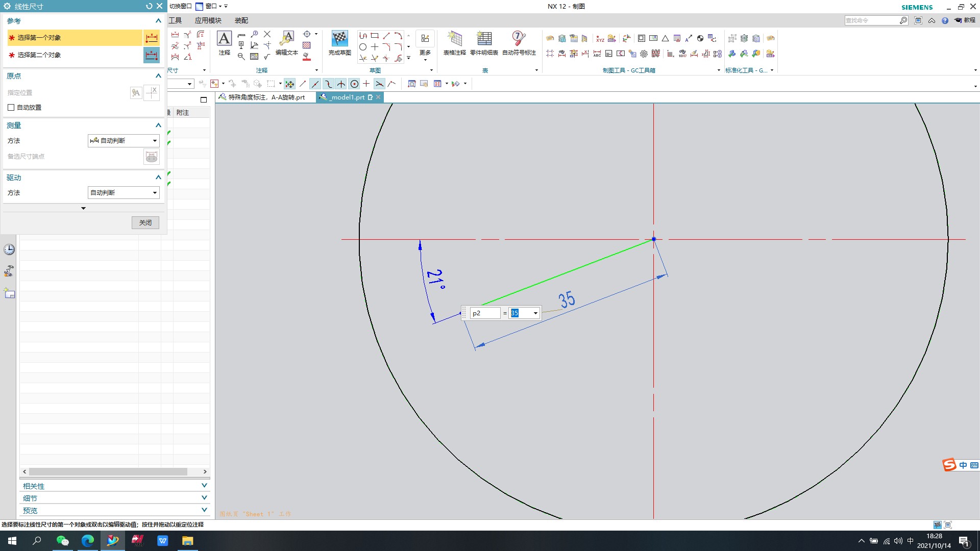Viewport: 980px width, 551px height.
Task: Click the 教程 tutorial button
Action: pyautogui.click(x=965, y=20)
